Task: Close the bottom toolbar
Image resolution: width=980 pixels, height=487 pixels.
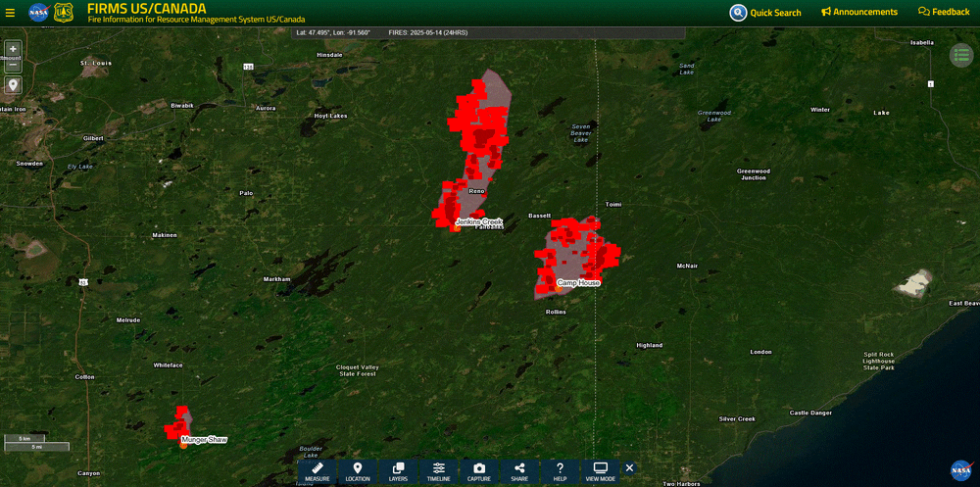Action: (x=629, y=467)
